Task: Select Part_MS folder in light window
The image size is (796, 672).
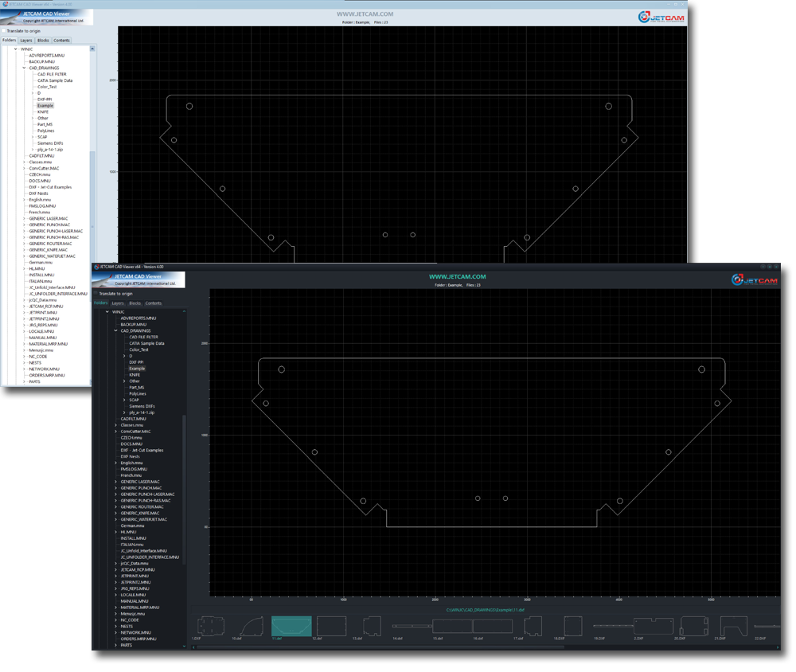Action: [x=45, y=124]
